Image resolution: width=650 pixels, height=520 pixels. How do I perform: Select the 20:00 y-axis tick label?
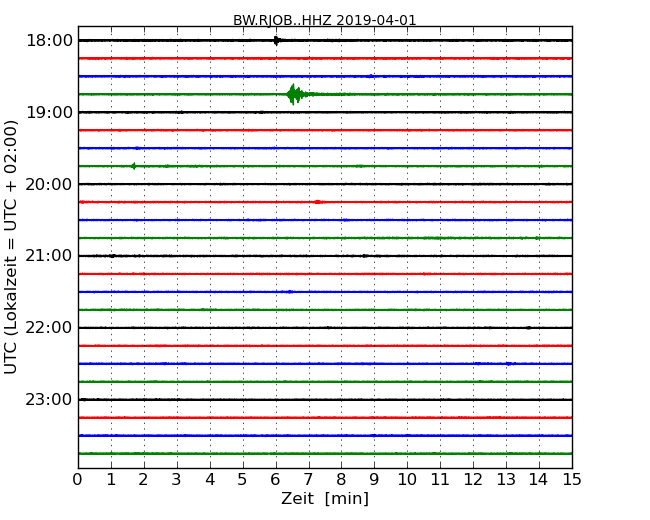tap(49, 184)
